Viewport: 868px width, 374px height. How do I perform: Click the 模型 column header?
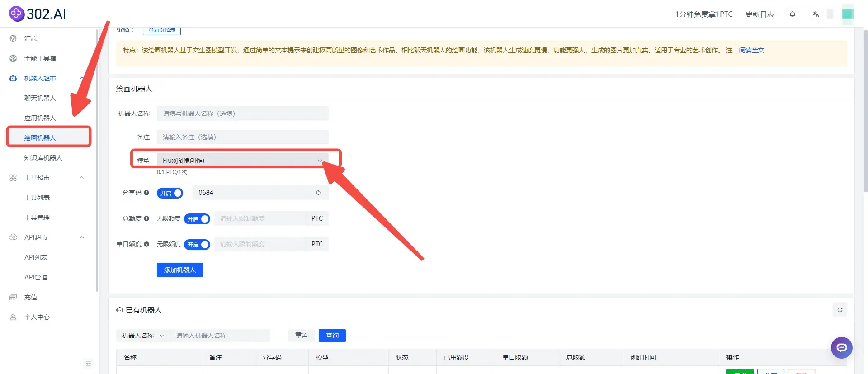[x=322, y=357]
